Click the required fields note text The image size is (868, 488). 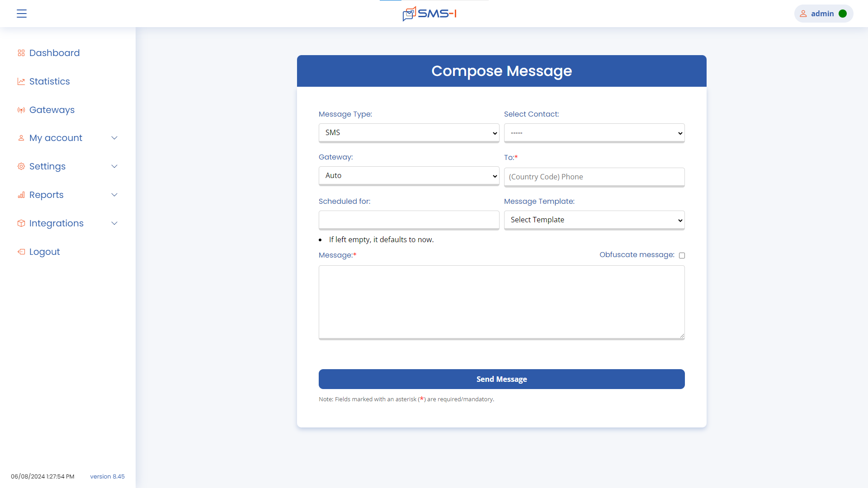click(406, 399)
